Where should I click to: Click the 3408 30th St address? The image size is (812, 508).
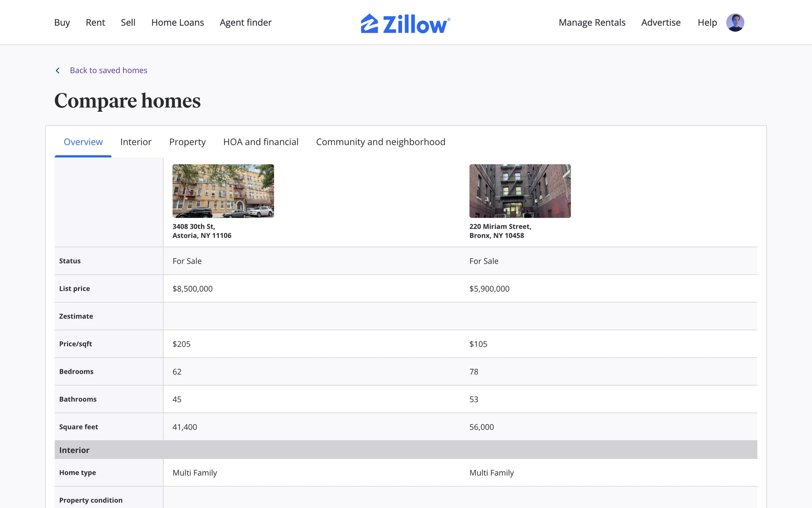[x=202, y=231]
